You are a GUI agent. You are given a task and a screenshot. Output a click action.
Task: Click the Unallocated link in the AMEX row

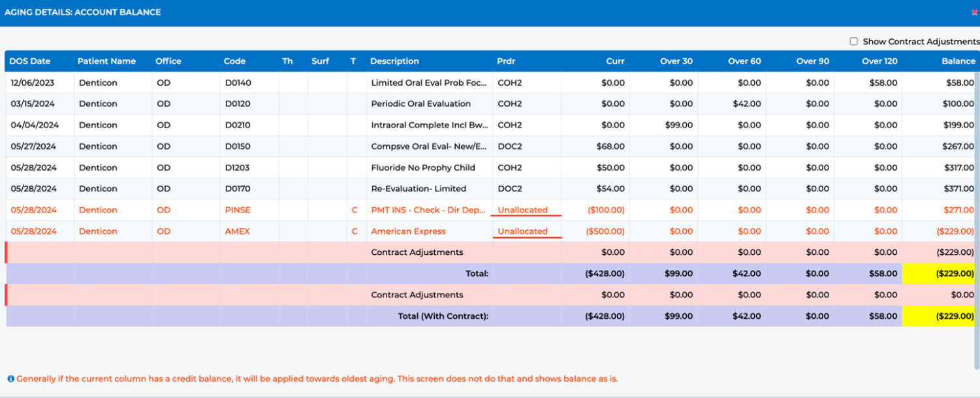523,231
